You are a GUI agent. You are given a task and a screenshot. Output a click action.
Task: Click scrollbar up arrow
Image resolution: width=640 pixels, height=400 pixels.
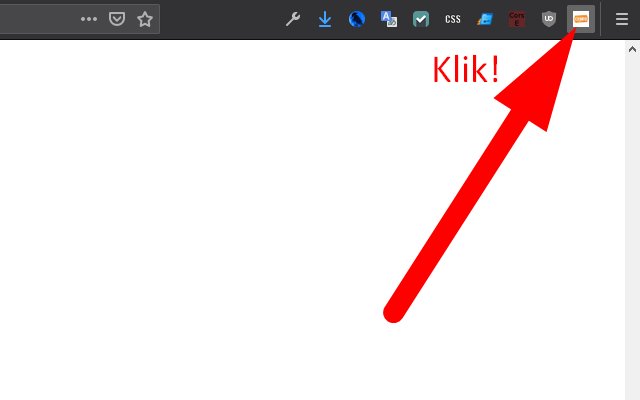click(x=633, y=49)
